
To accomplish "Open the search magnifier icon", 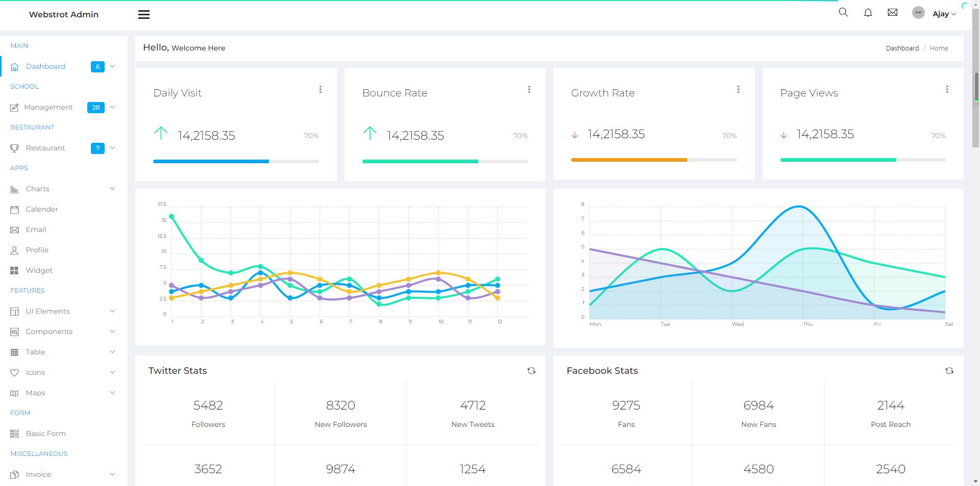I will [x=843, y=12].
